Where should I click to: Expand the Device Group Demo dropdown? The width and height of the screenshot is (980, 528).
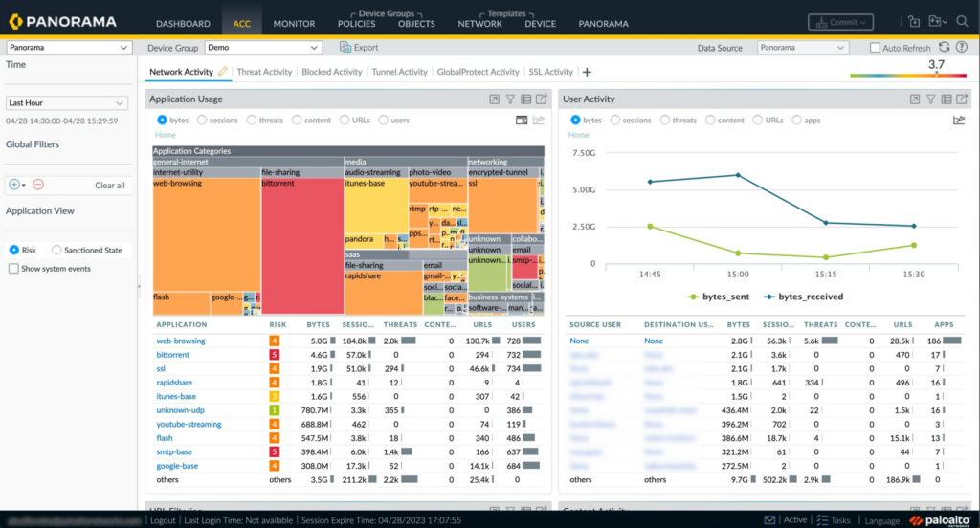click(263, 48)
